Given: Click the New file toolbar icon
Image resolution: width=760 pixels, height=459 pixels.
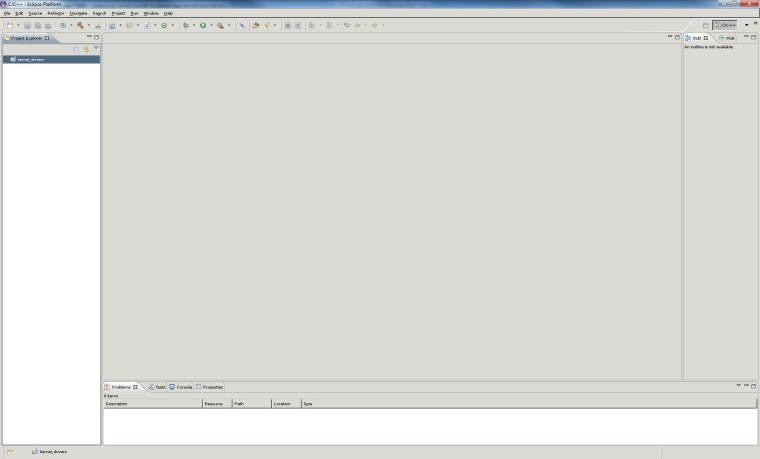Looking at the screenshot, I should pyautogui.click(x=8, y=25).
